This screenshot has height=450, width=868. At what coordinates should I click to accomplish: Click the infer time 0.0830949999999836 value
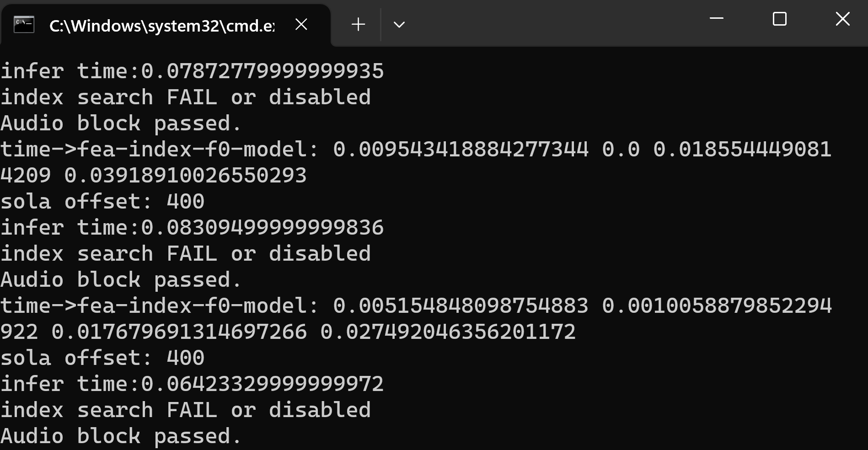[x=262, y=228]
